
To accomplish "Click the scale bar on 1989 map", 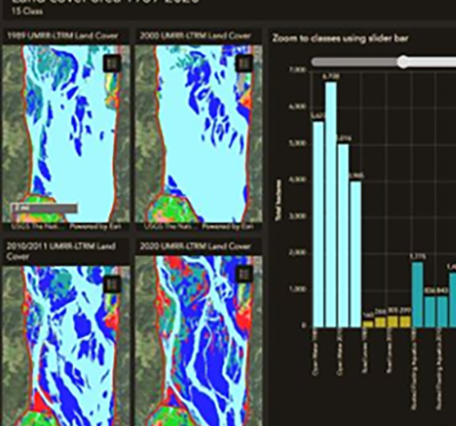I will (44, 208).
